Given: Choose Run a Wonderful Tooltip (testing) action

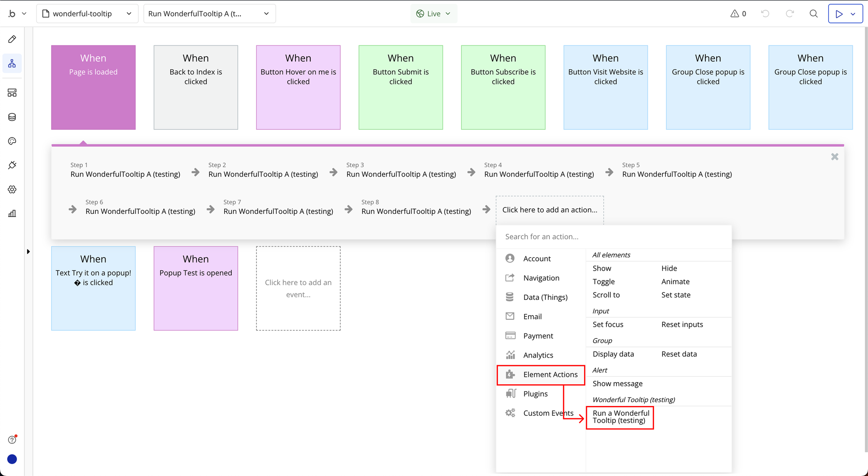Looking at the screenshot, I should (x=620, y=417).
